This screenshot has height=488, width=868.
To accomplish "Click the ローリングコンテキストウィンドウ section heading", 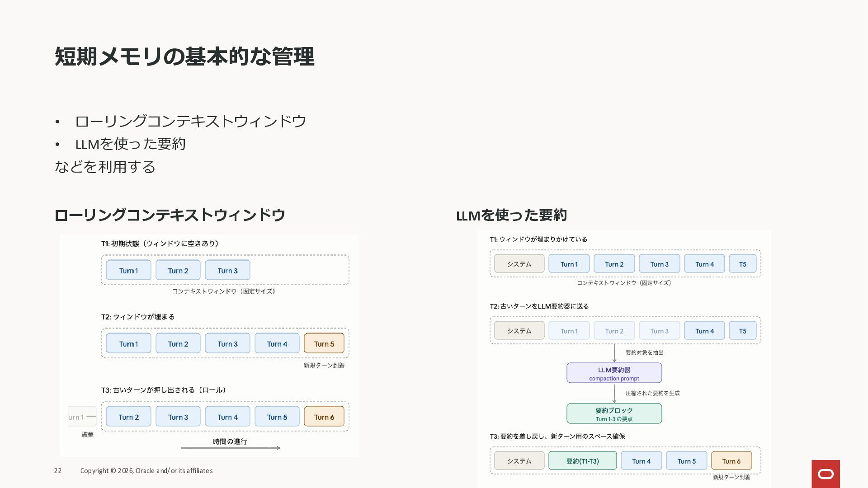I will [x=170, y=215].
